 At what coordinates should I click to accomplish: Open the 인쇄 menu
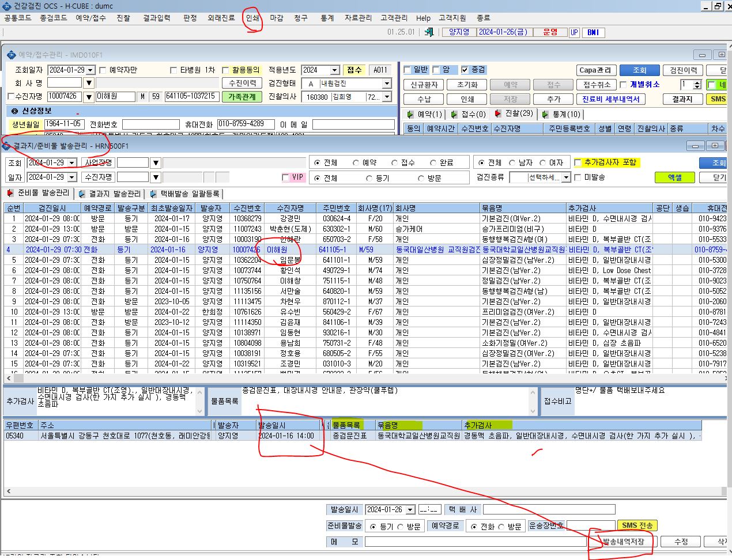click(252, 18)
